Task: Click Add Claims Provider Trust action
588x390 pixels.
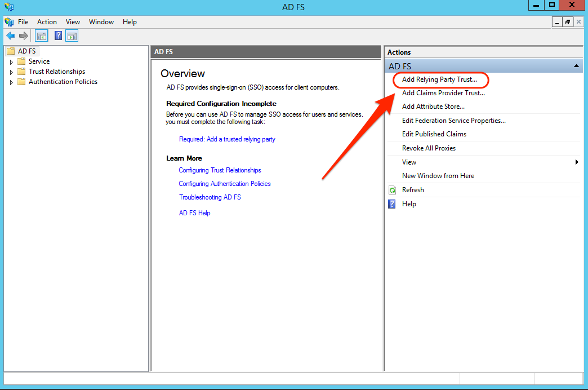Action: 444,93
